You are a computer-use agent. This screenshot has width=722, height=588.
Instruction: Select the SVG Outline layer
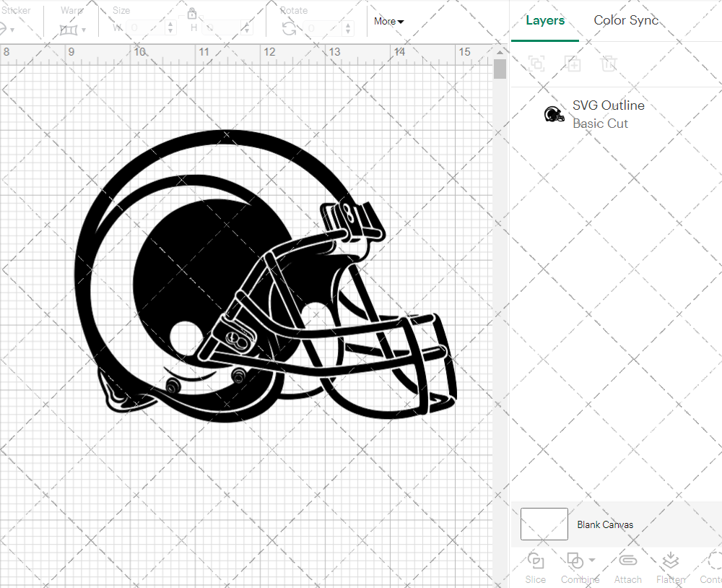point(616,114)
